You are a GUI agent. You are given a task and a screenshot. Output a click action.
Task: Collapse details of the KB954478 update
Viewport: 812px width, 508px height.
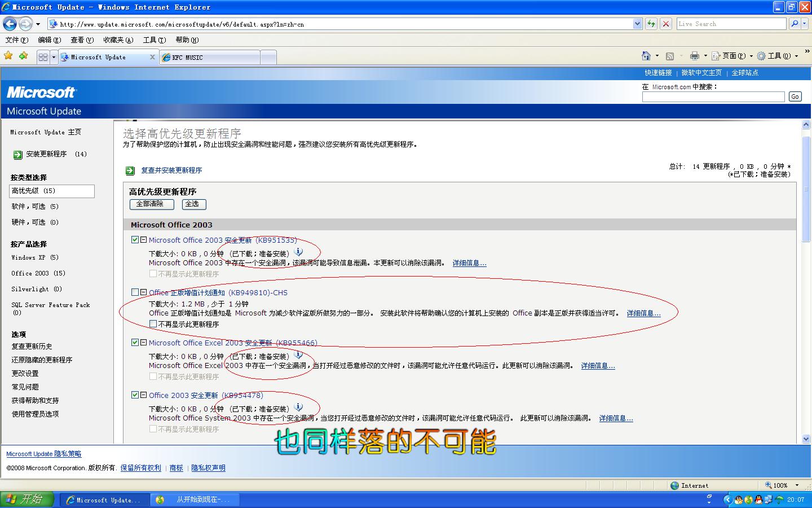click(144, 395)
